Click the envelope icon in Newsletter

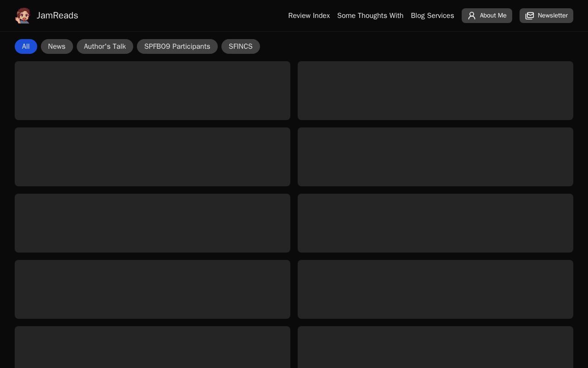click(x=530, y=16)
